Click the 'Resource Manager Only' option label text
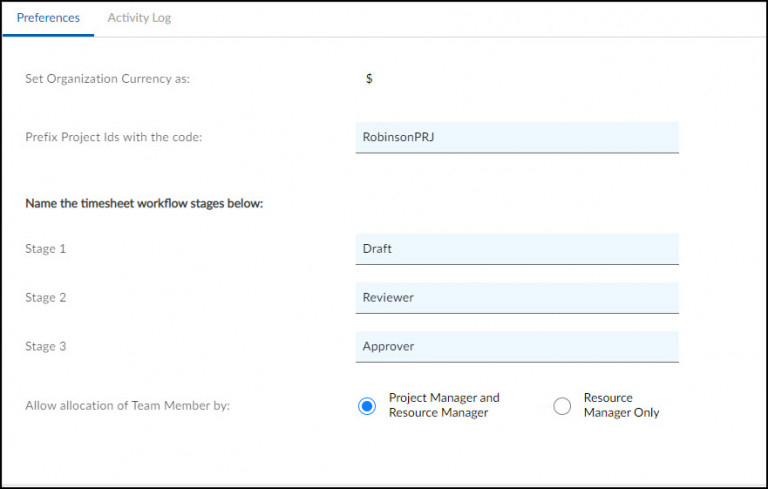 [621, 405]
